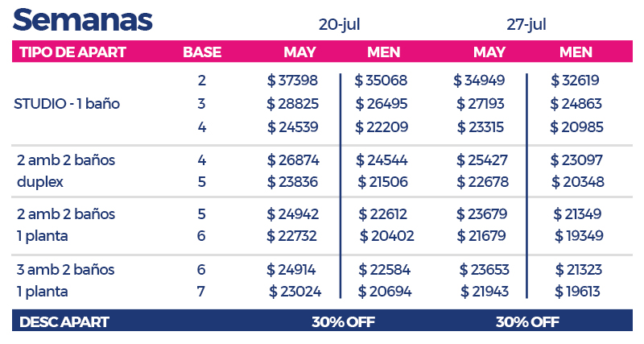Image resolution: width=644 pixels, height=344 pixels.
Task: Select the 20-jul week column header
Action: pos(339,24)
